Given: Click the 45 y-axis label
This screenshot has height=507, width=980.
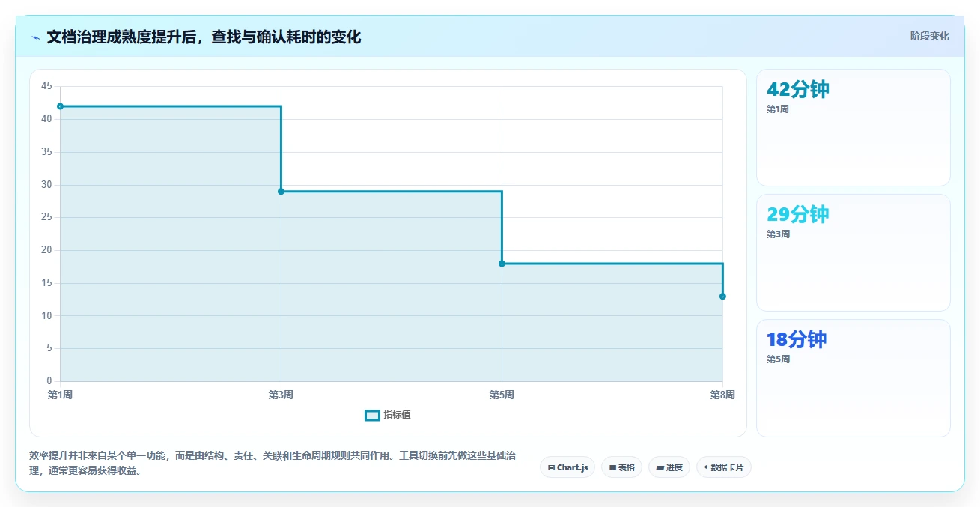Looking at the screenshot, I should click(46, 87).
